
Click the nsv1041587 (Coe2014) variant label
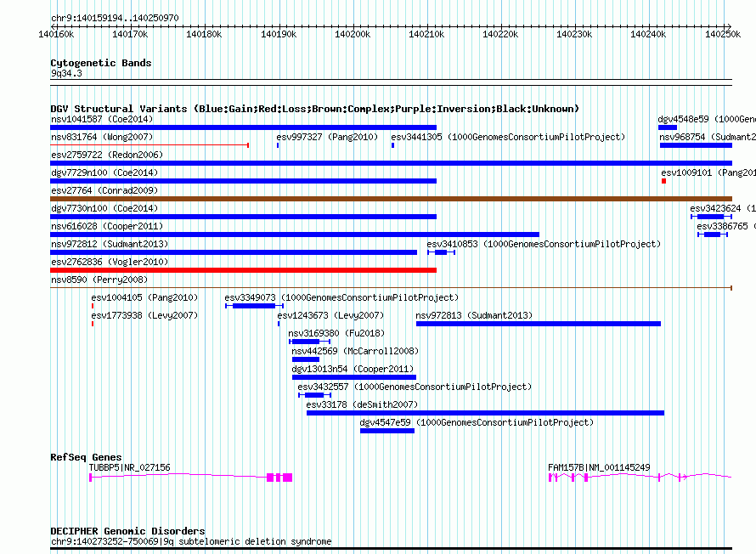102,119
